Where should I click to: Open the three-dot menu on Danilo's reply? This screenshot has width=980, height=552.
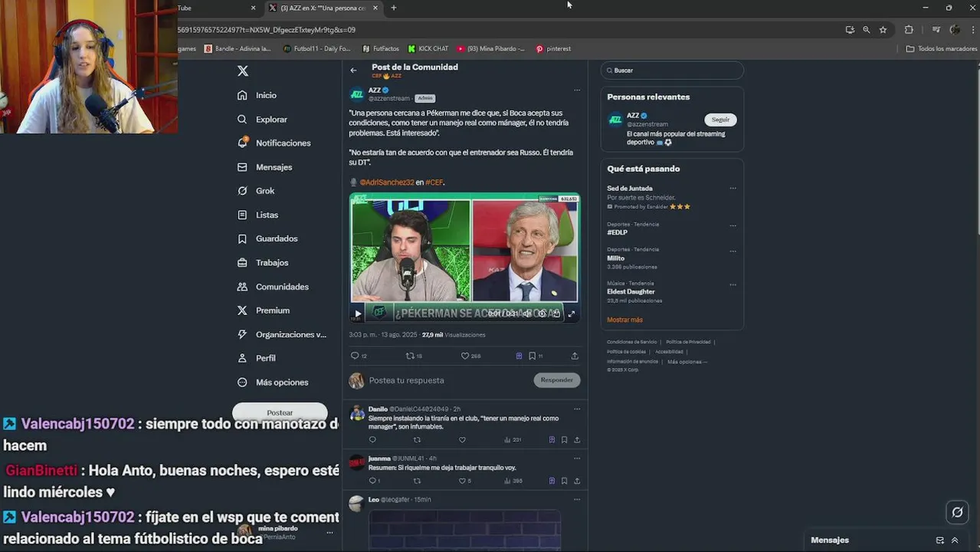pos(577,409)
